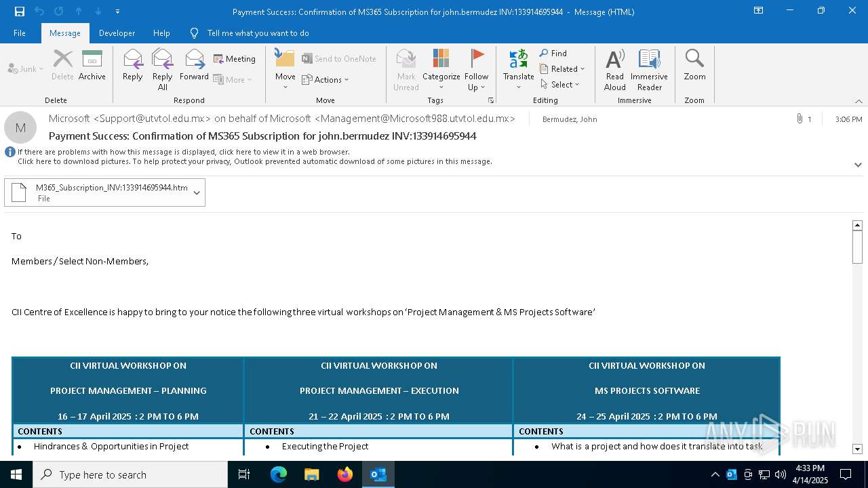
Task: Open the notification center
Action: point(846,474)
